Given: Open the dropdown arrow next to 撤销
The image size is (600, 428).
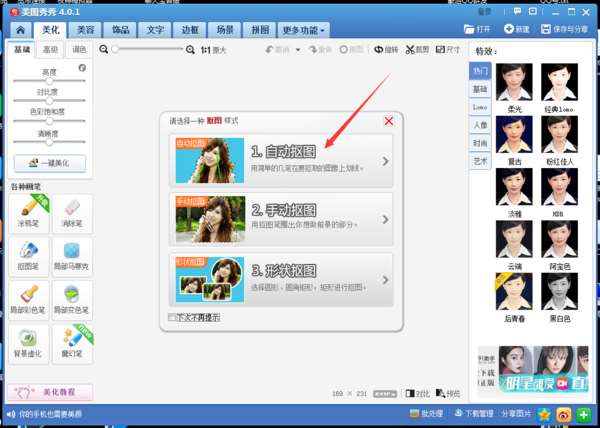Looking at the screenshot, I should pyautogui.click(x=298, y=50).
